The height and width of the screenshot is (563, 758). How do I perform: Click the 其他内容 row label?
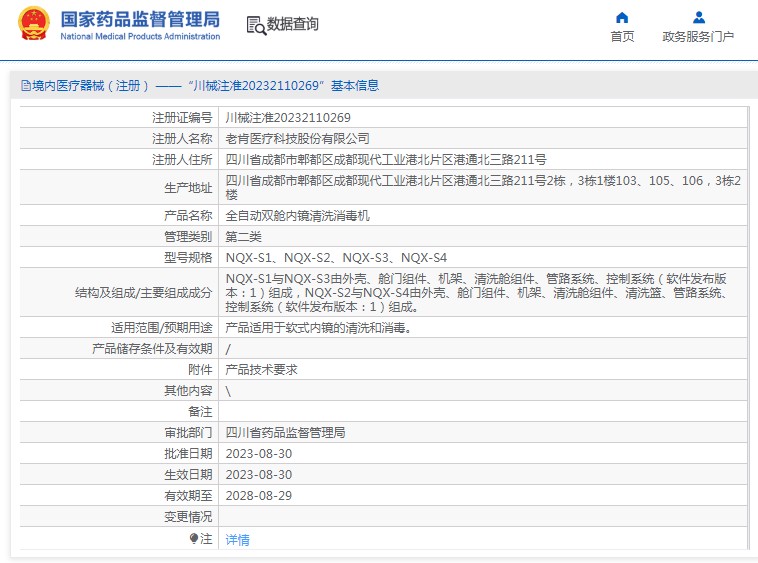[x=188, y=390]
